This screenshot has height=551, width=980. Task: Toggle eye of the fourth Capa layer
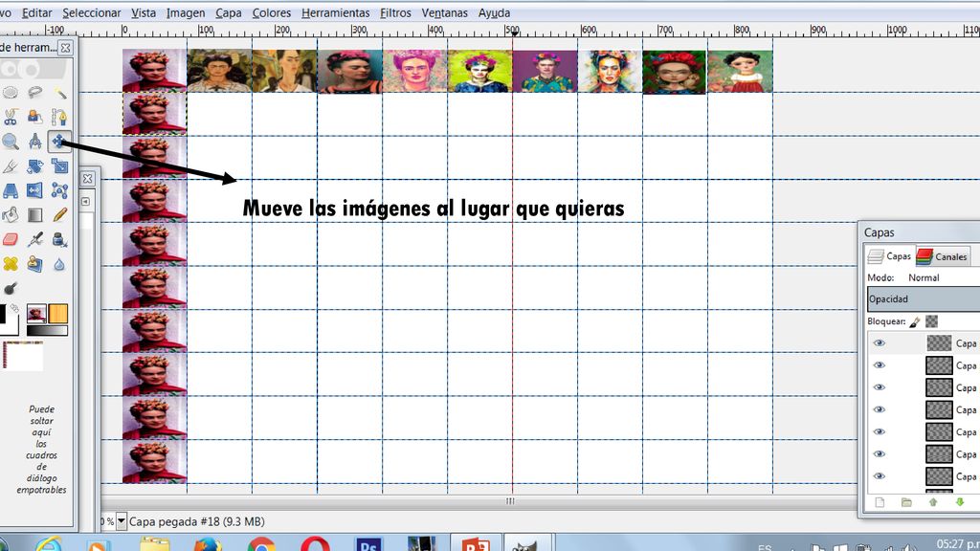pyautogui.click(x=880, y=409)
